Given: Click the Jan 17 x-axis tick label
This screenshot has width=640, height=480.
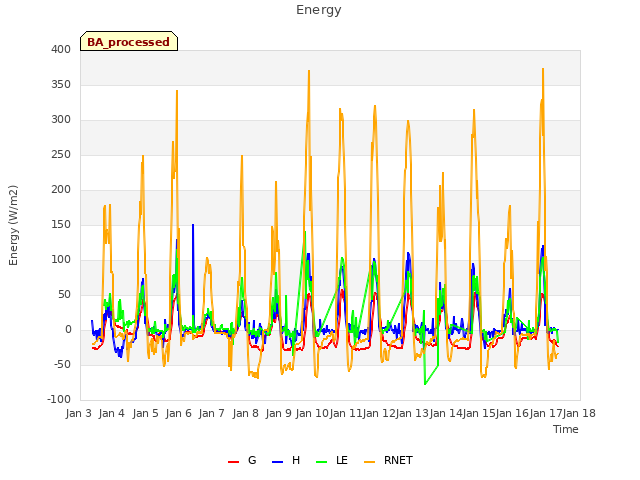Looking at the screenshot, I should click(546, 413).
